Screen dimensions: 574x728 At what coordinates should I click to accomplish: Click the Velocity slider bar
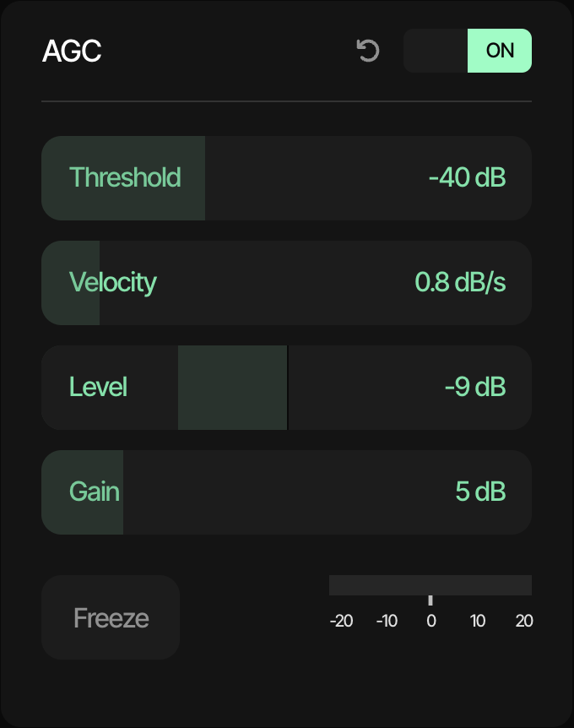point(286,283)
